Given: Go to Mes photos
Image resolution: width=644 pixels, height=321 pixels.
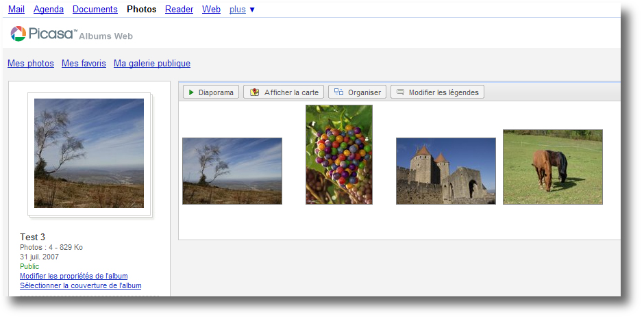Looking at the screenshot, I should coord(31,64).
